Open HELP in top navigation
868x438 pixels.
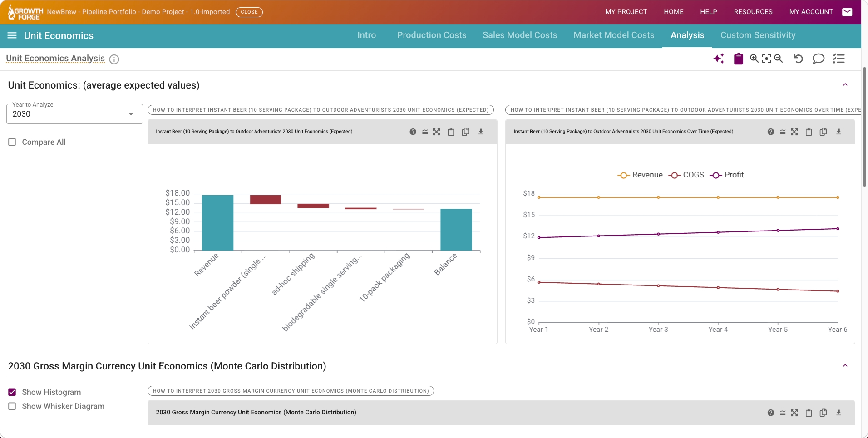tap(709, 12)
